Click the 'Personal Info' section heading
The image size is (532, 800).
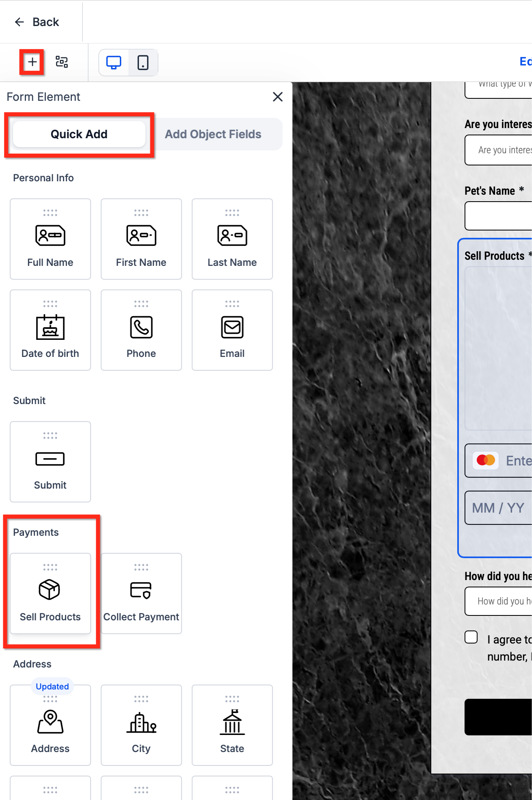43,178
